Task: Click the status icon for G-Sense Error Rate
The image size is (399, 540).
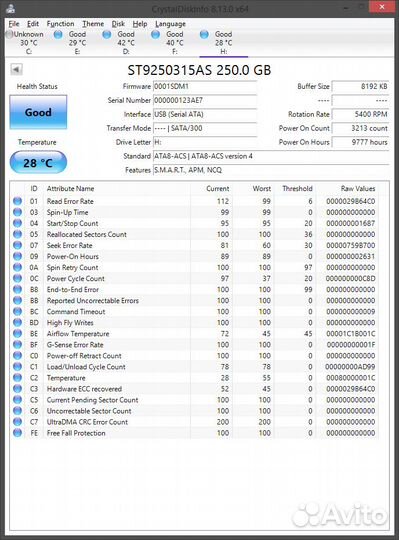Action: (17, 345)
